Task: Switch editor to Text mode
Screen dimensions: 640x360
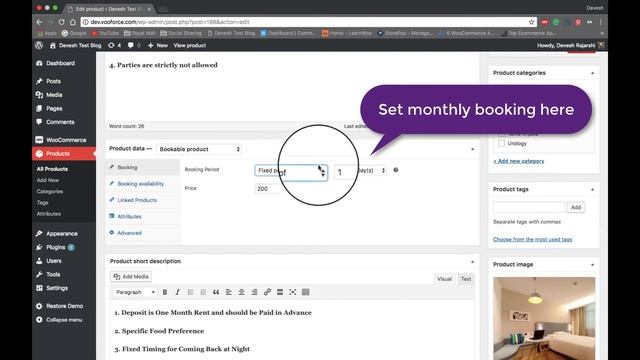Action: [466, 279]
